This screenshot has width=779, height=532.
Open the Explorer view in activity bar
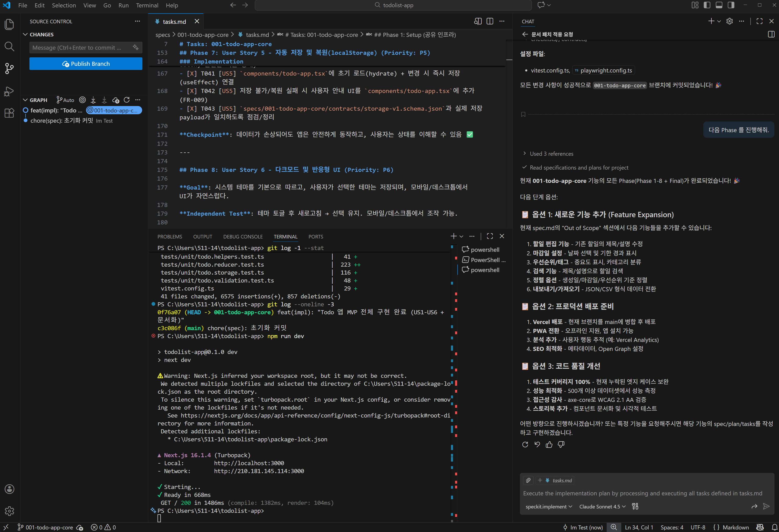9,25
